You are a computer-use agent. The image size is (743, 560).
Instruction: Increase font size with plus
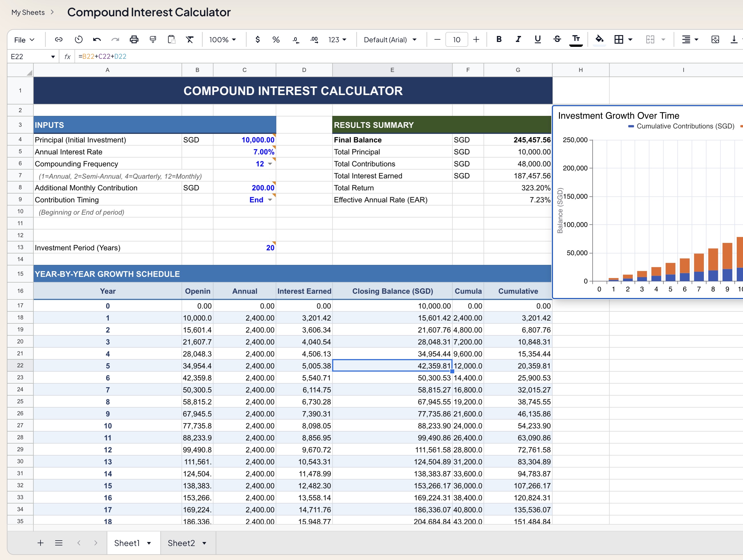coord(476,40)
